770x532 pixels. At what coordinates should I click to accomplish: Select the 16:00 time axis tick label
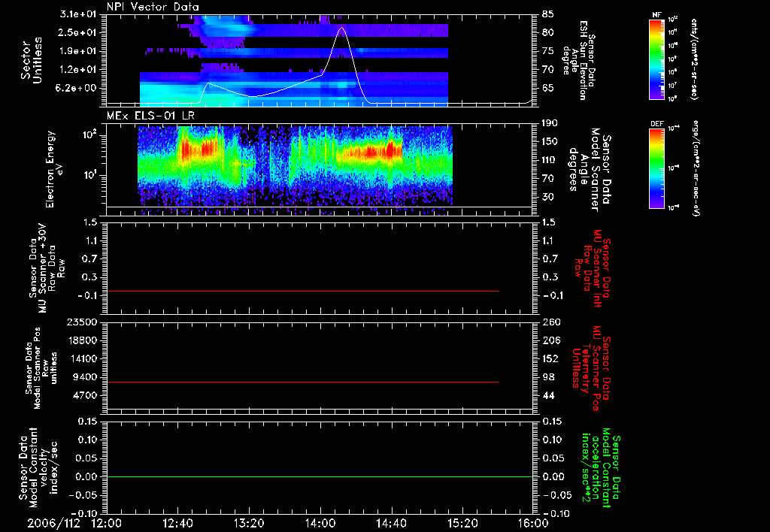[533, 523]
